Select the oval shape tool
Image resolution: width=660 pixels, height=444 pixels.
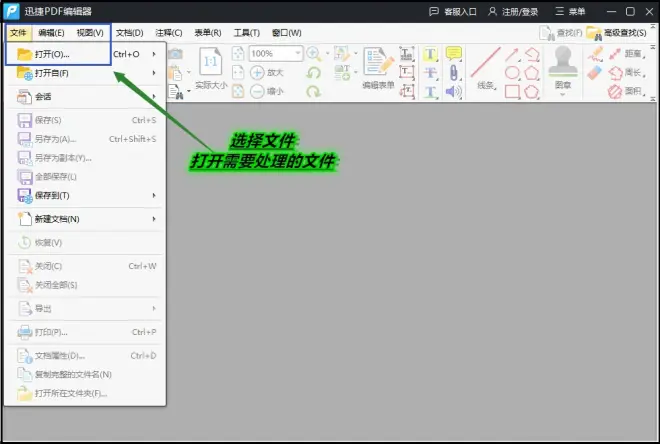(512, 72)
